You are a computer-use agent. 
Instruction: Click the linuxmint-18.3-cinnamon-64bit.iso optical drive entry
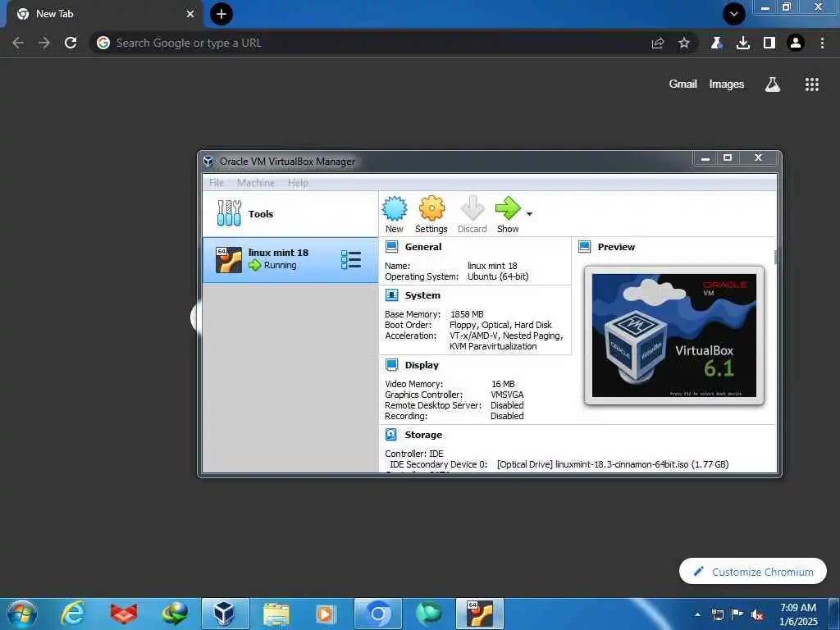tap(612, 464)
